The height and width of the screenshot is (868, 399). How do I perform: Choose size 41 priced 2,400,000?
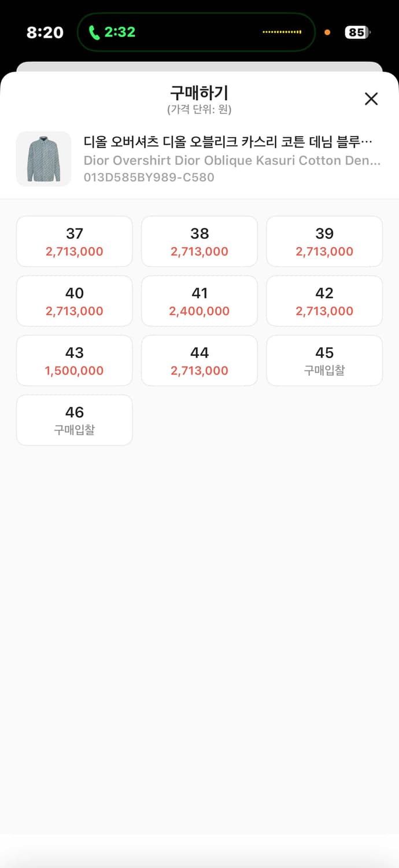click(199, 301)
